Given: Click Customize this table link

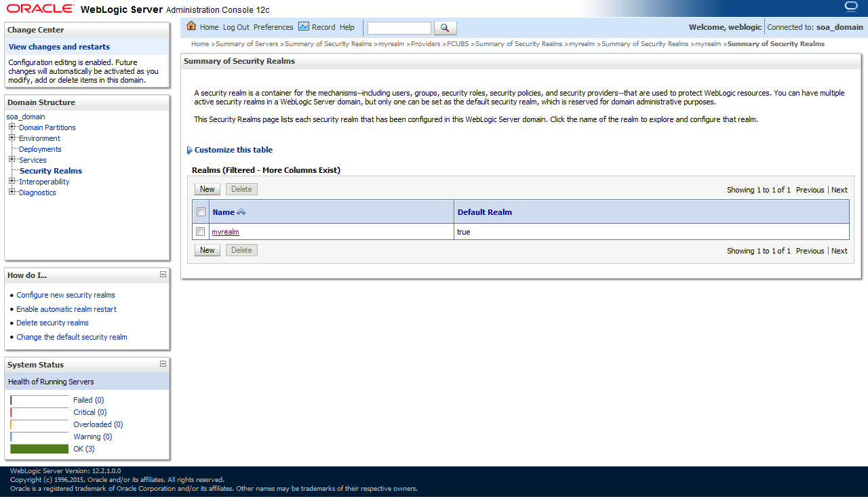Looking at the screenshot, I should [x=233, y=150].
